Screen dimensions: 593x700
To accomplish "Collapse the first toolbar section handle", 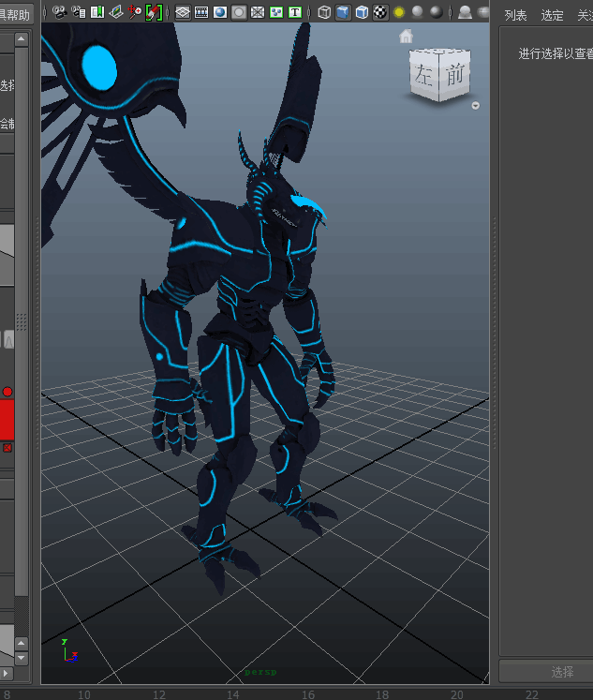I will 45,12.
